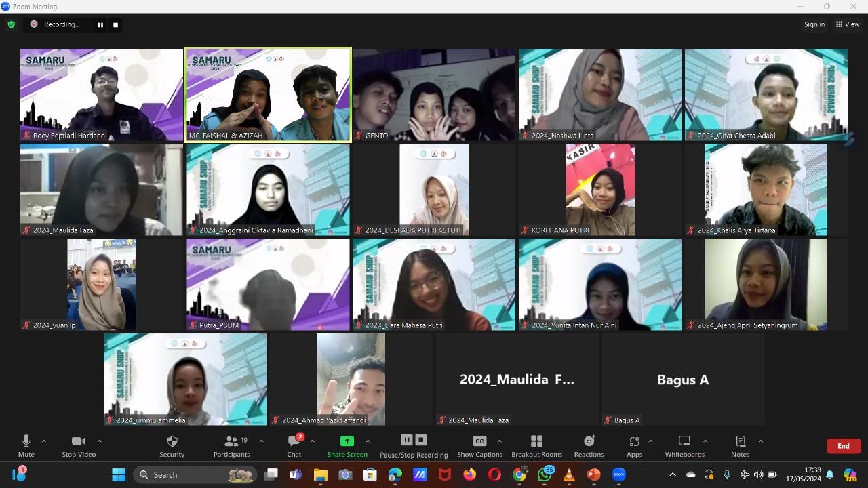The width and height of the screenshot is (868, 488).
Task: Open Breakout Rooms
Action: coord(536,441)
